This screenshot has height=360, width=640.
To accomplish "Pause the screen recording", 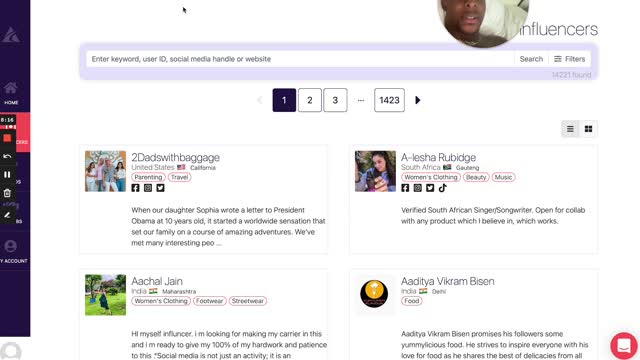I will pyautogui.click(x=7, y=174).
